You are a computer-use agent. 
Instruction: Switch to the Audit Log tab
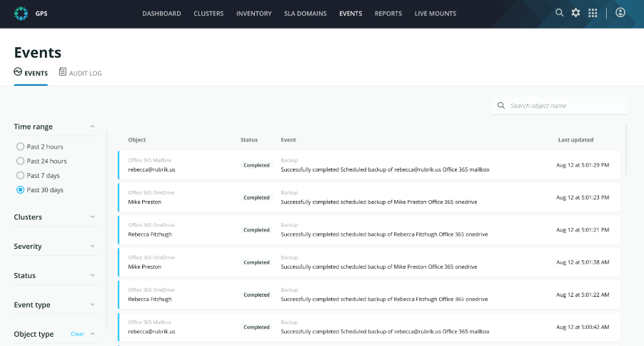81,73
